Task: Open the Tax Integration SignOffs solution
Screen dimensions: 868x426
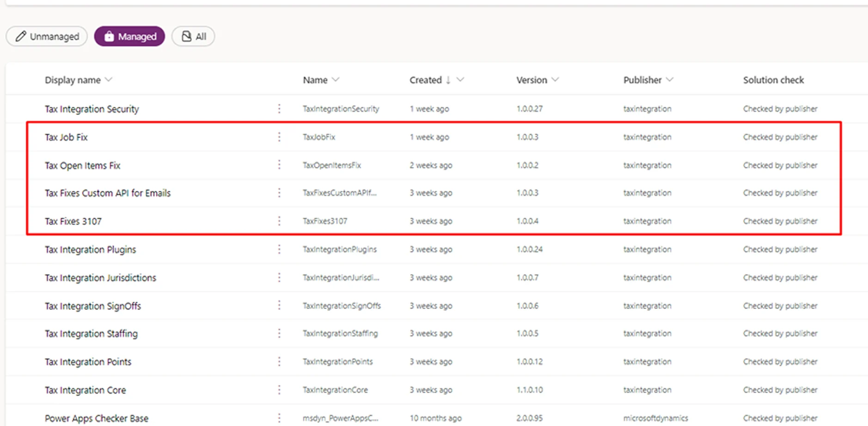Action: pyautogui.click(x=93, y=306)
